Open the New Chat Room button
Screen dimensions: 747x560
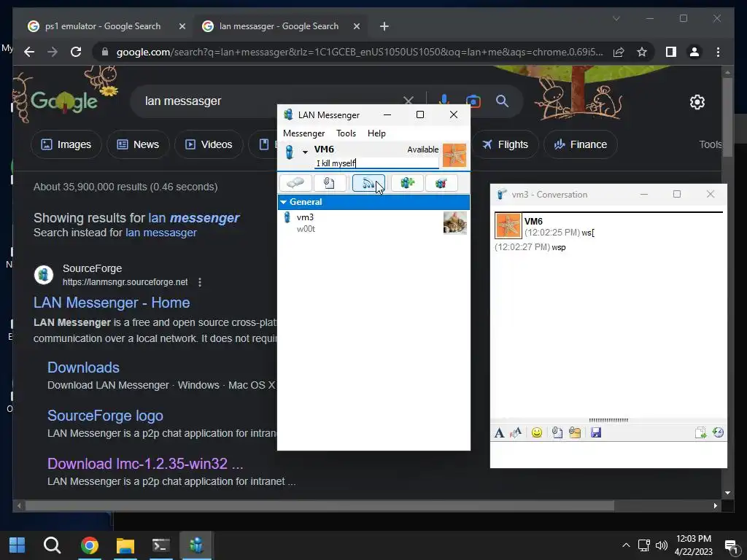(407, 183)
